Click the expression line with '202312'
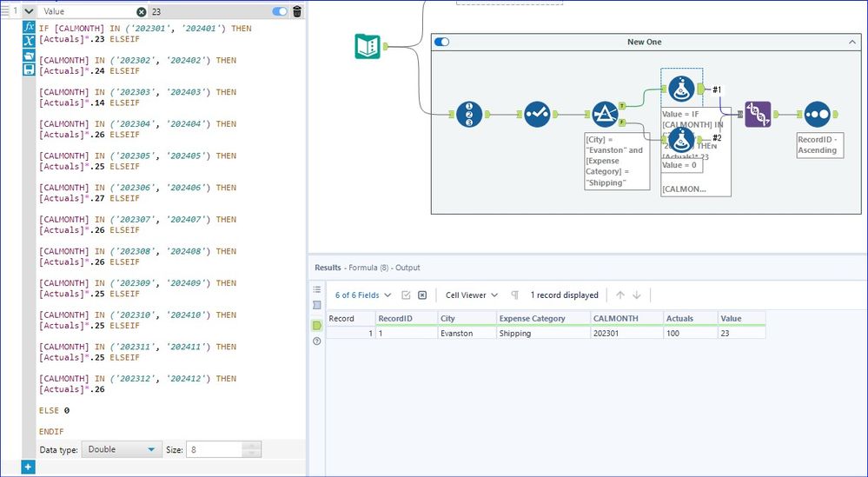The height and width of the screenshot is (477, 868). 138,379
